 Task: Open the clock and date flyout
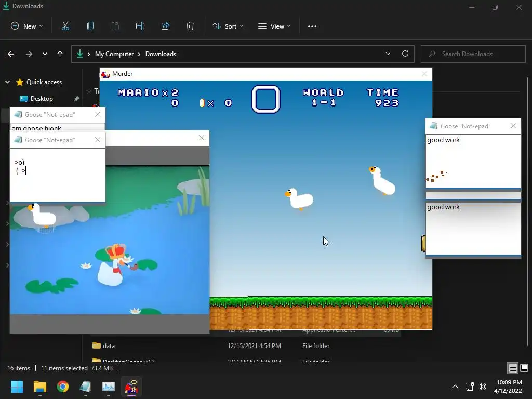click(508, 387)
